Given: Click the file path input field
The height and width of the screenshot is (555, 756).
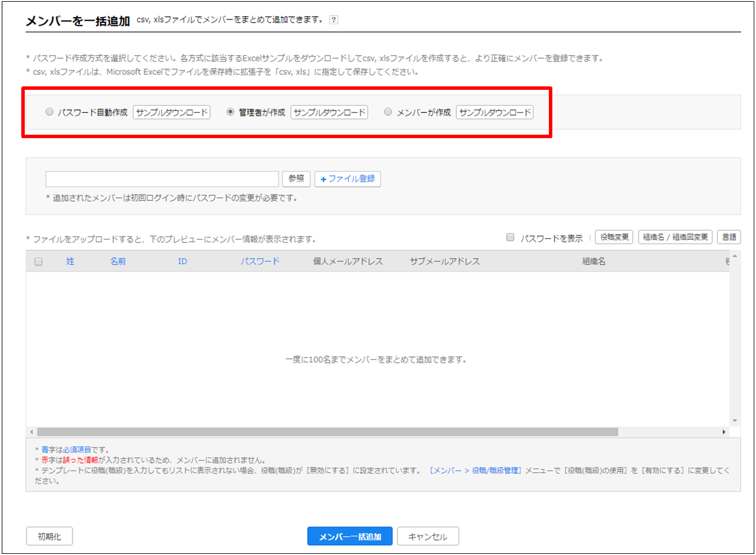Looking at the screenshot, I should [162, 179].
